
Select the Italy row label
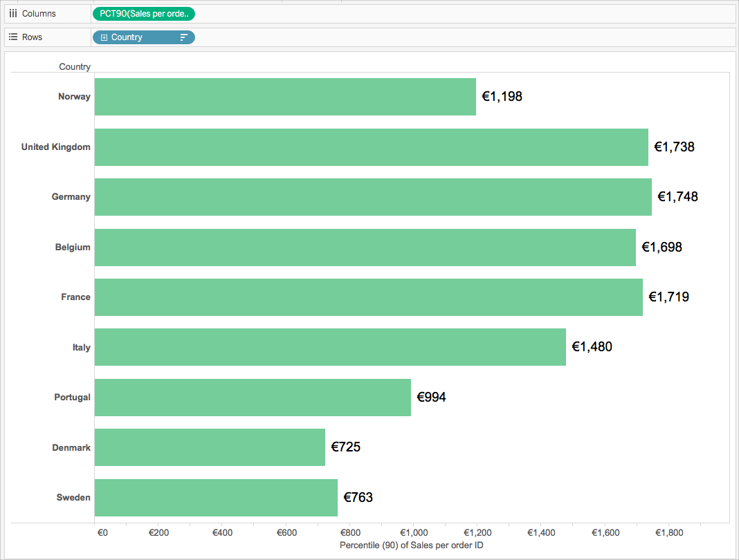(x=81, y=348)
